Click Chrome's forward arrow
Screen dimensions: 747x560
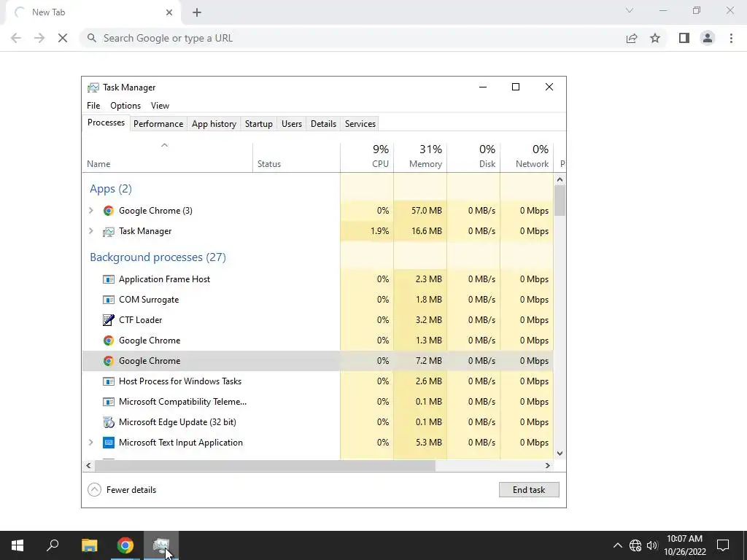pos(39,38)
